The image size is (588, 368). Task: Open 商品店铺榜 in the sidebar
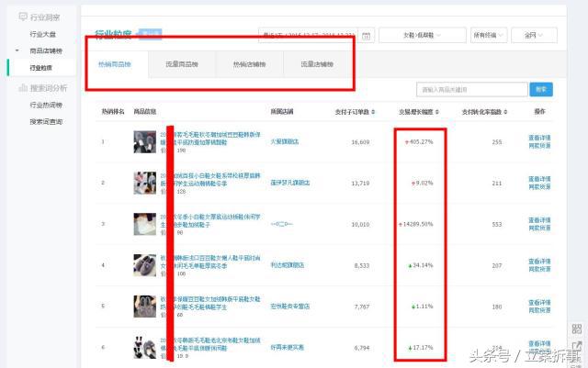[46, 50]
